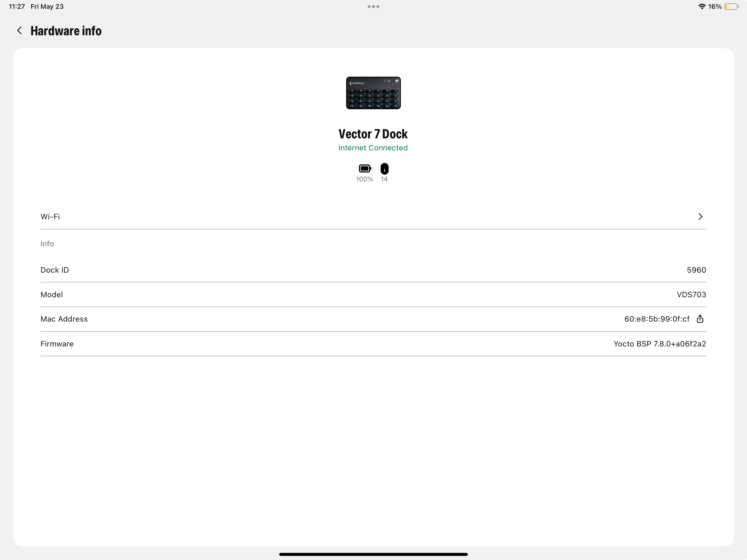Go back using the back chevron
747x560 pixels.
(x=20, y=31)
